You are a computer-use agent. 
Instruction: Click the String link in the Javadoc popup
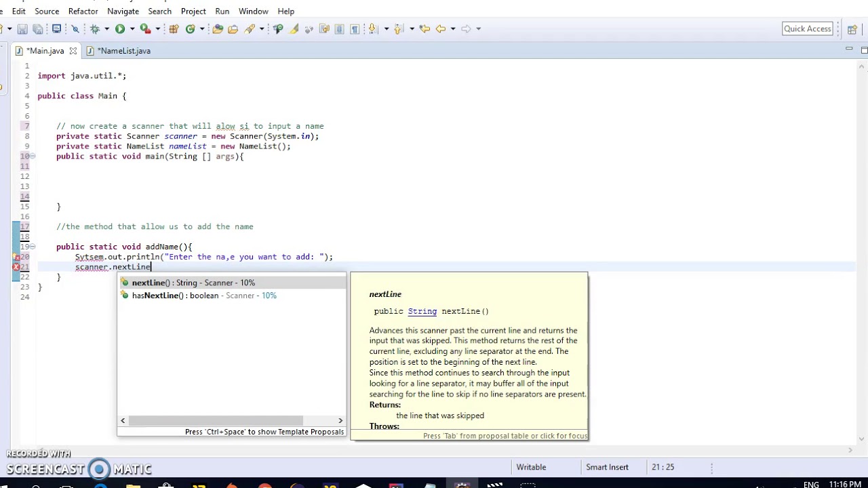[x=422, y=311]
